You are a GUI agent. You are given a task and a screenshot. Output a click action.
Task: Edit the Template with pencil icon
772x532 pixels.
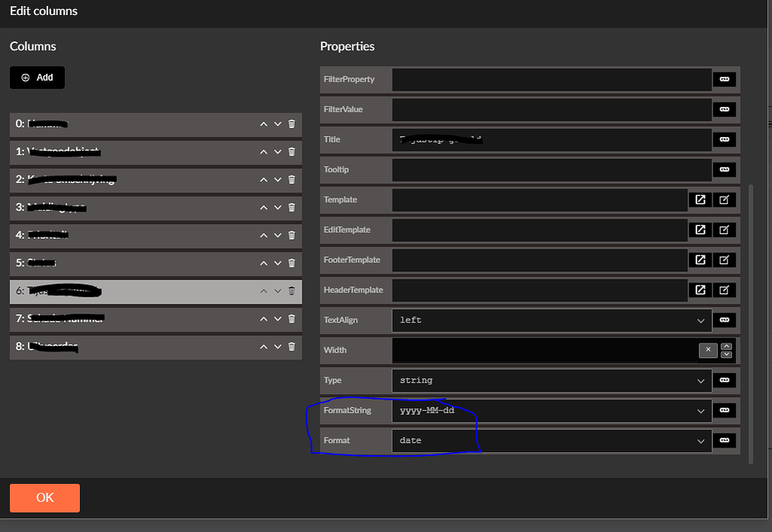pyautogui.click(x=725, y=200)
